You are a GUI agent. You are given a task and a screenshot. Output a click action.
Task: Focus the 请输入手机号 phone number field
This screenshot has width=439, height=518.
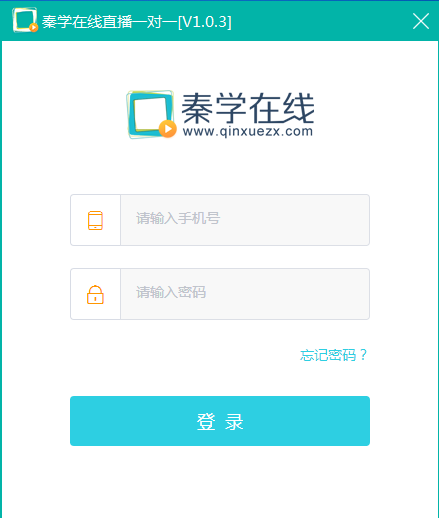click(245, 220)
